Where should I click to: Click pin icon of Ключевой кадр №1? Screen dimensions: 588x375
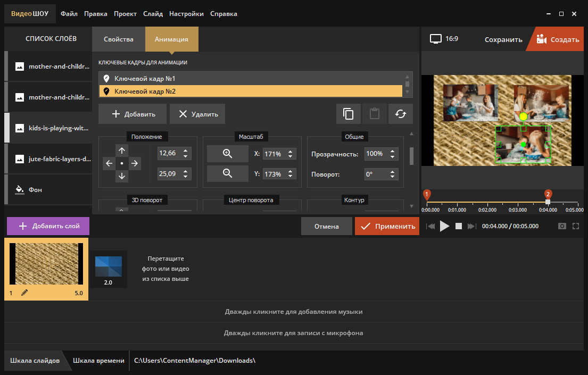pyautogui.click(x=106, y=78)
